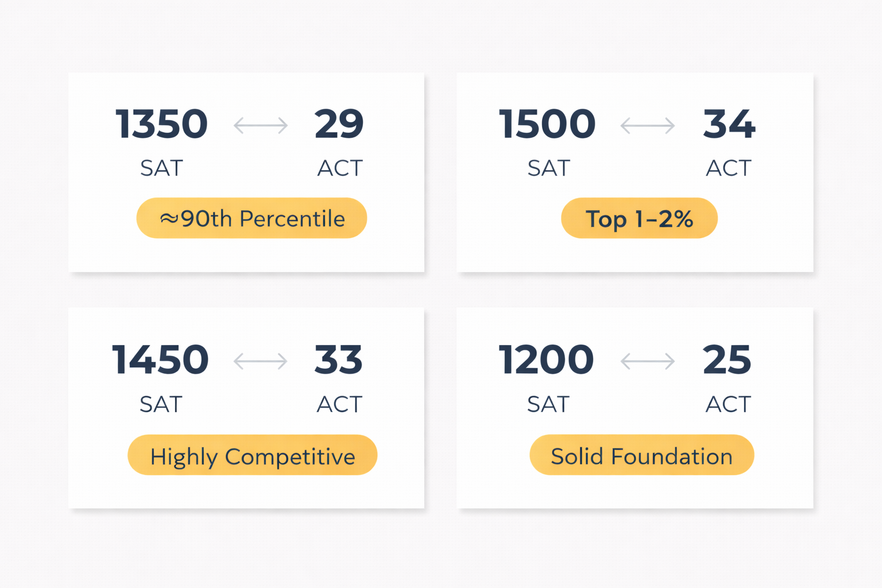Click the arrow between 1350 and 29
Image resolution: width=882 pixels, height=588 pixels.
click(x=261, y=125)
